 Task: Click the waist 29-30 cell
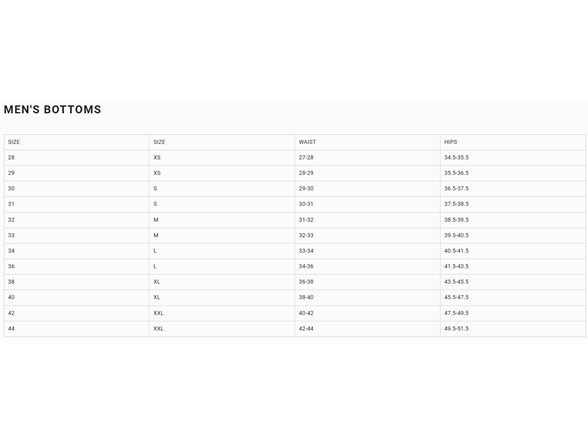click(368, 189)
